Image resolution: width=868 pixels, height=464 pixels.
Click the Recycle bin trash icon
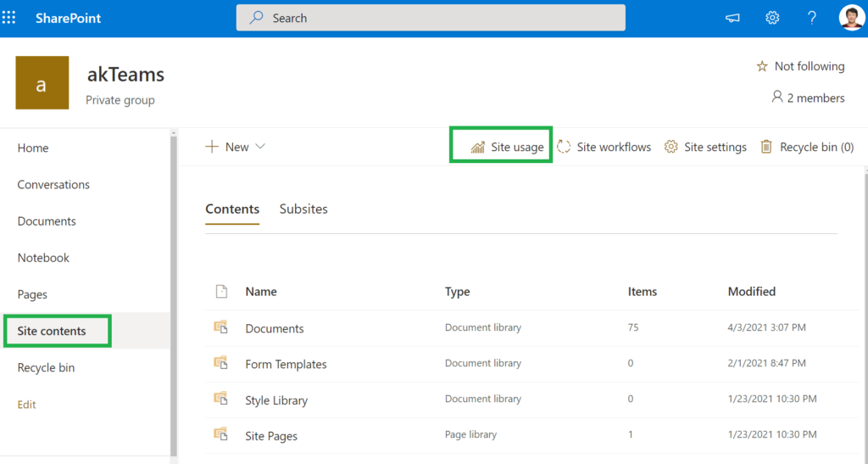click(766, 147)
